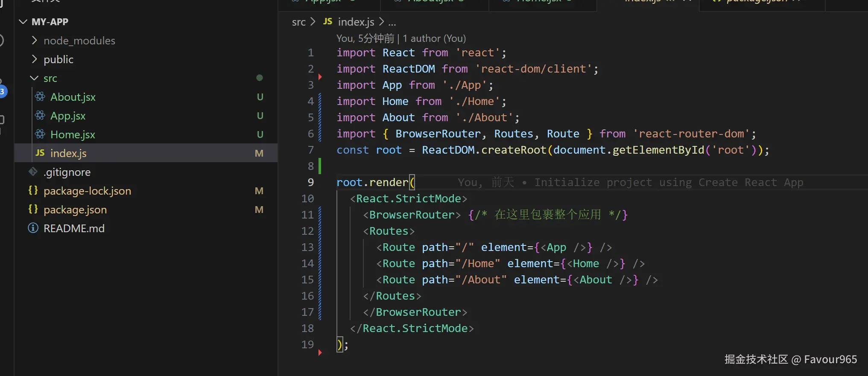Open Home.jsx in the explorer
Screen dimensions: 868x376
[x=73, y=134]
